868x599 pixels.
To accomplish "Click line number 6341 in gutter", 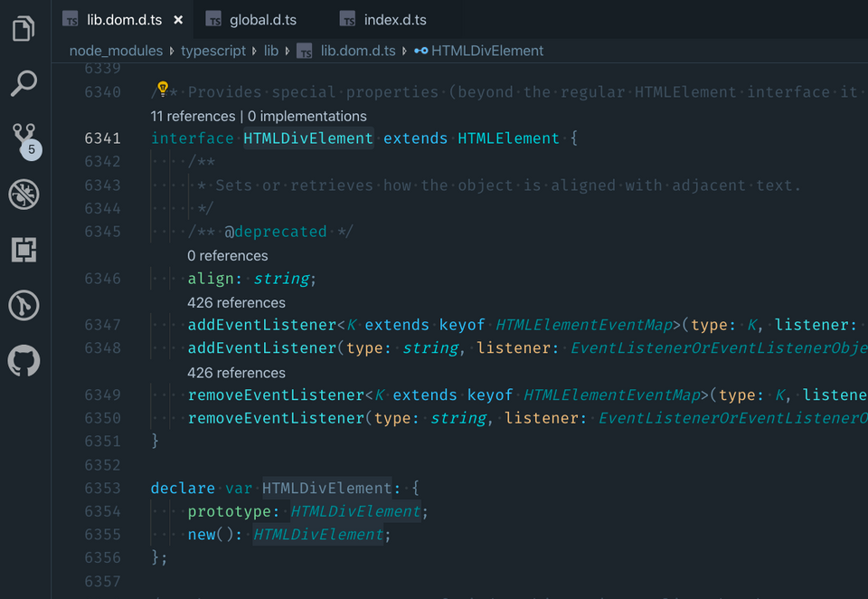I will click(x=102, y=138).
